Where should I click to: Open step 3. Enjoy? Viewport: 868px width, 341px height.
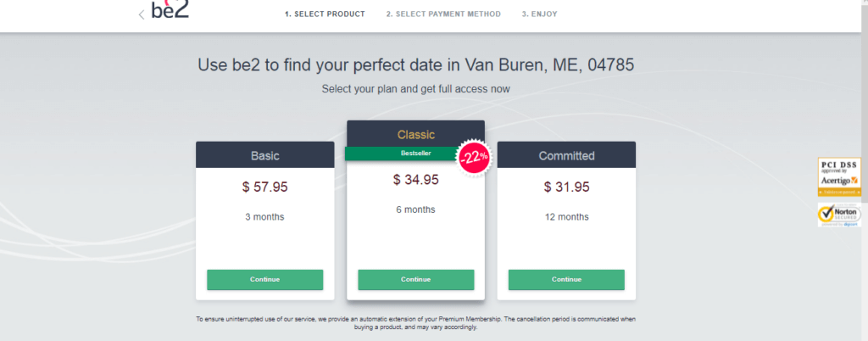click(x=539, y=14)
